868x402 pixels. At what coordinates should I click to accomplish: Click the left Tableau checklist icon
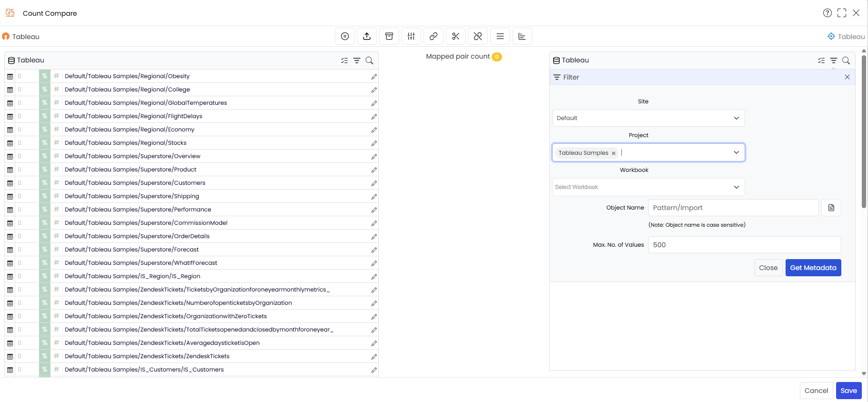pyautogui.click(x=344, y=60)
